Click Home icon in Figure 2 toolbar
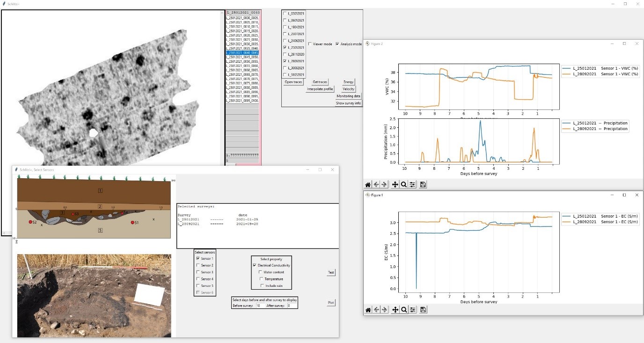 368,185
